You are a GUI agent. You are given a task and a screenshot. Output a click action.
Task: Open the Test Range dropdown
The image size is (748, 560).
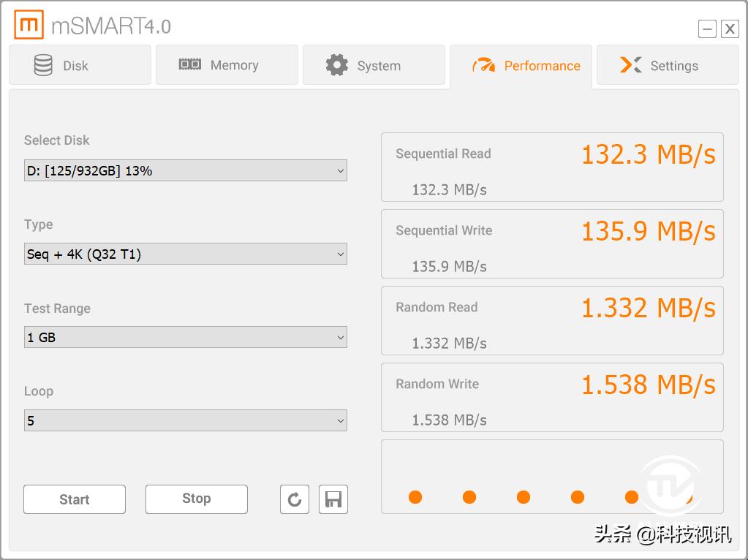click(x=185, y=337)
